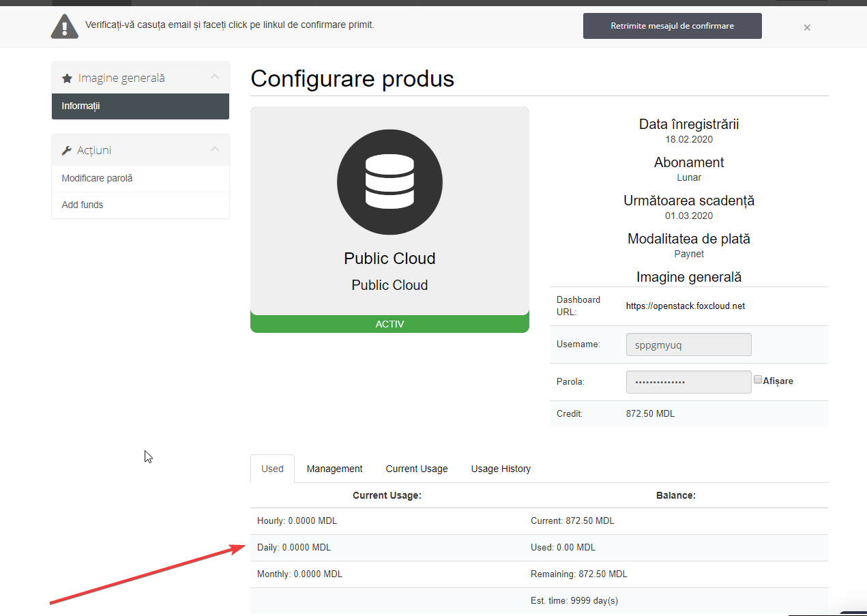Dismiss the email confirmation notice with X
The width and height of the screenshot is (867, 616).
click(807, 28)
